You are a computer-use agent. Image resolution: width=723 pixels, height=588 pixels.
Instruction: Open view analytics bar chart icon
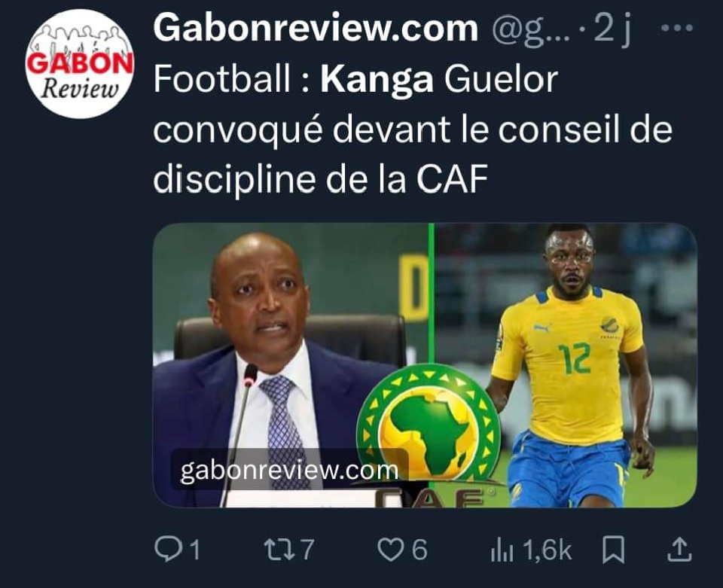tap(502, 550)
